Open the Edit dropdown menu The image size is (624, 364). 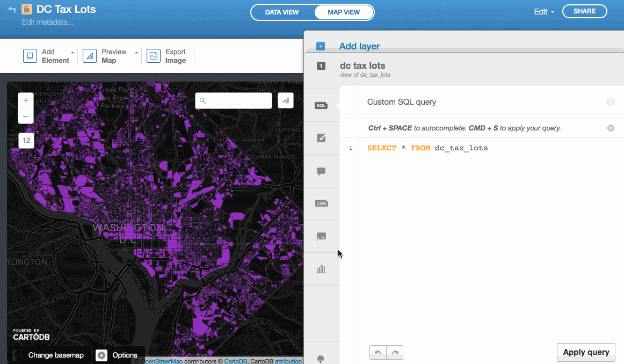(543, 12)
